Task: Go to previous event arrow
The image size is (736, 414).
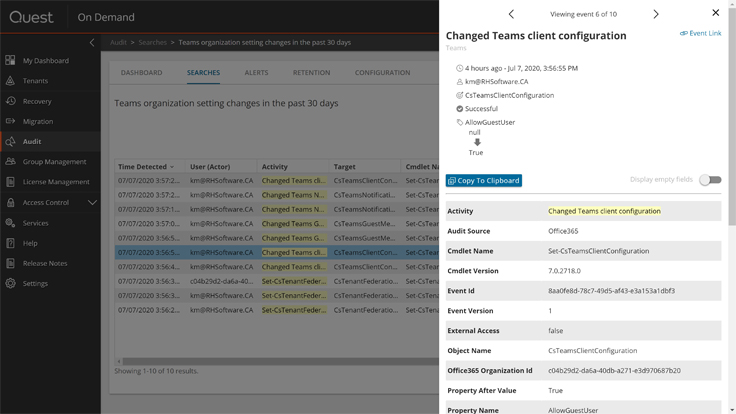Action: [511, 14]
